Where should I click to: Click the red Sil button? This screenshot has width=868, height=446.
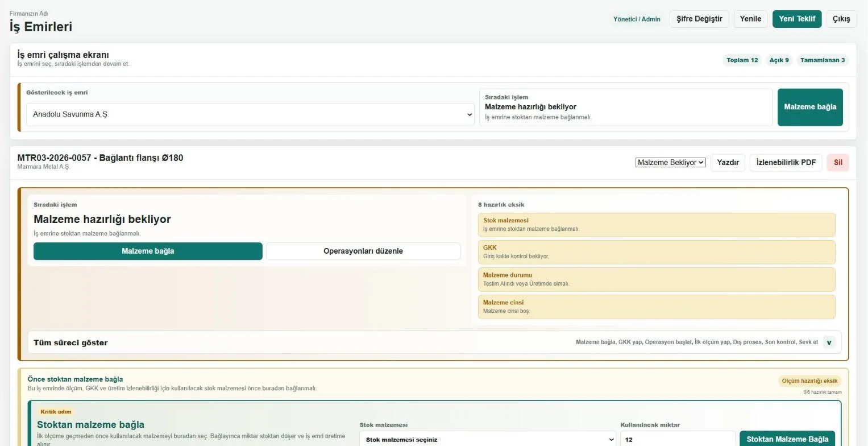tap(838, 163)
